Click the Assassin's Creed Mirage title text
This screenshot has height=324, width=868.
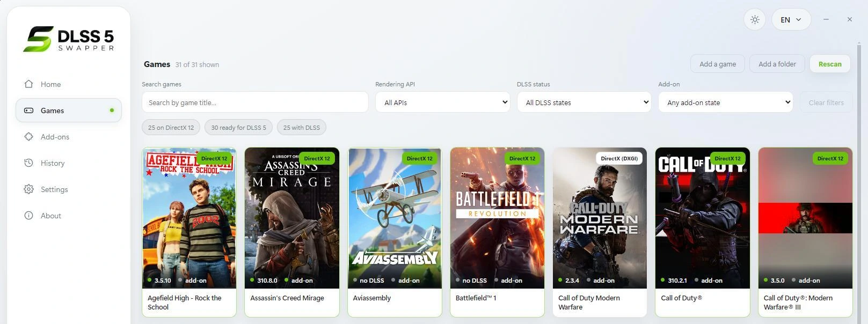pos(287,298)
